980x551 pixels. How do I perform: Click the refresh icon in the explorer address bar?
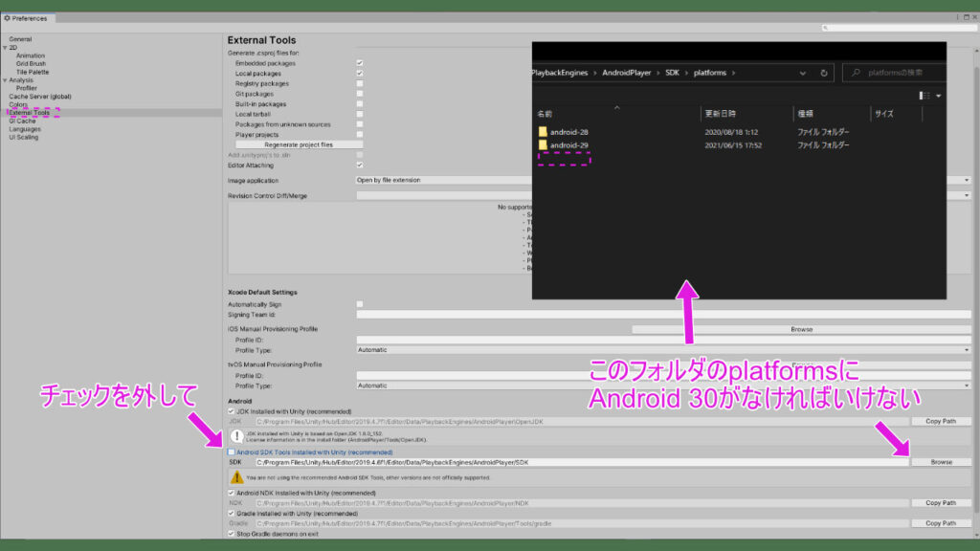pyautogui.click(x=822, y=72)
